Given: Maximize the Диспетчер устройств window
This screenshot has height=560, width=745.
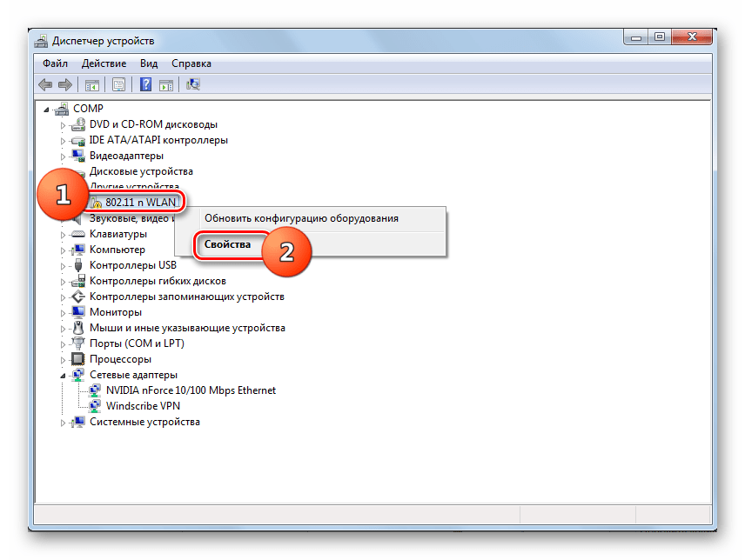Looking at the screenshot, I should tap(660, 37).
